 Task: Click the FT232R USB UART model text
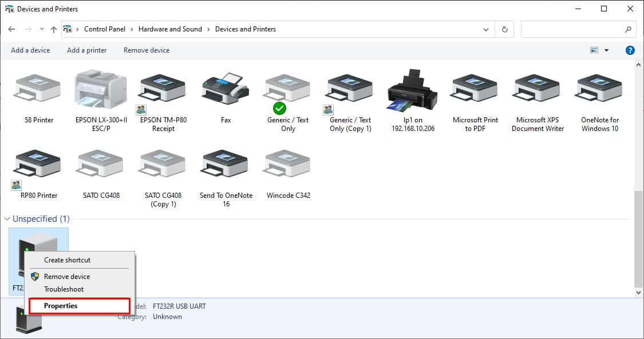point(180,306)
